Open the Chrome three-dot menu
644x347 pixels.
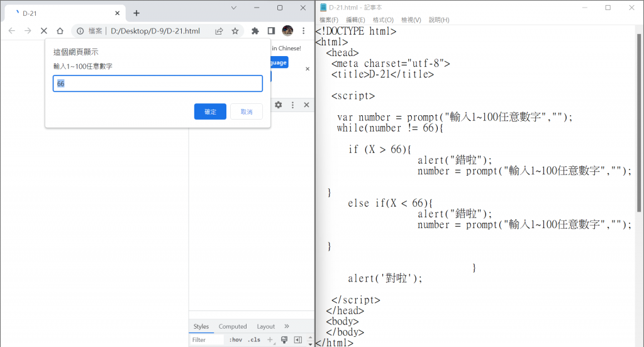coord(304,31)
